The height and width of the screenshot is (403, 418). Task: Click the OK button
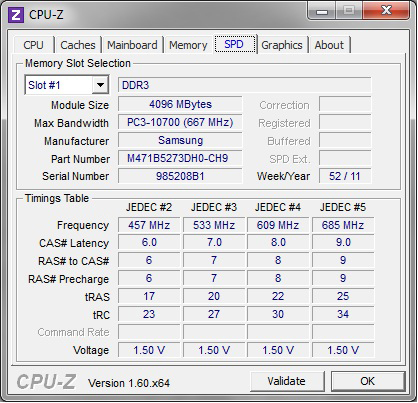(x=368, y=381)
